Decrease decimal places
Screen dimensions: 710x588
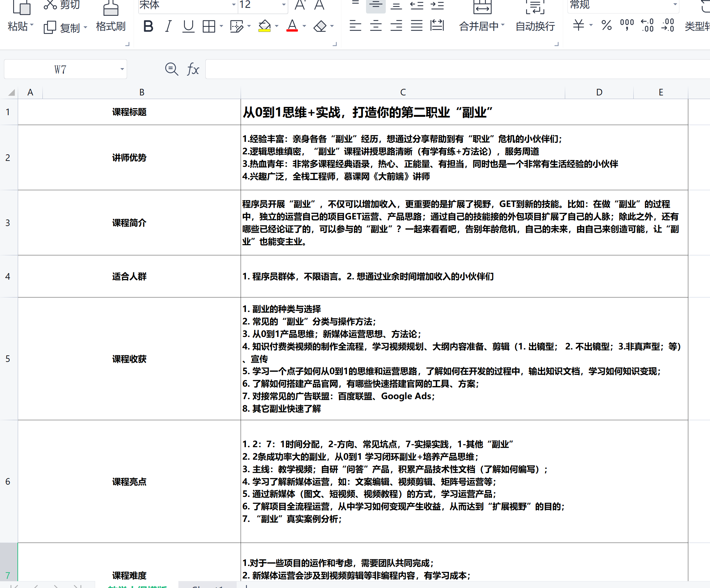click(668, 25)
